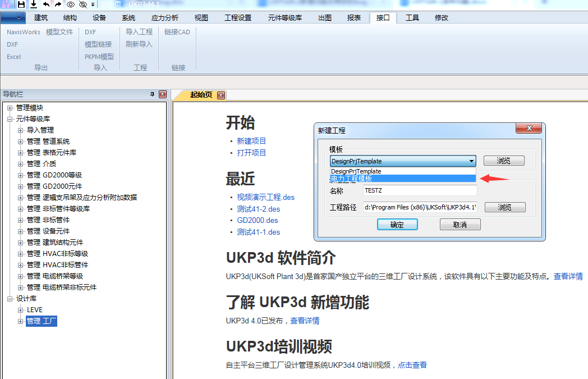The width and height of the screenshot is (588, 379).
Task: Click 链接CAD in ribbon
Action: [x=177, y=32]
